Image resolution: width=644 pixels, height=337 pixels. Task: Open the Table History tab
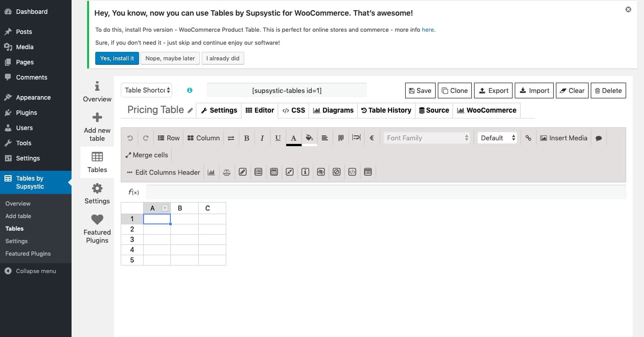tap(386, 110)
